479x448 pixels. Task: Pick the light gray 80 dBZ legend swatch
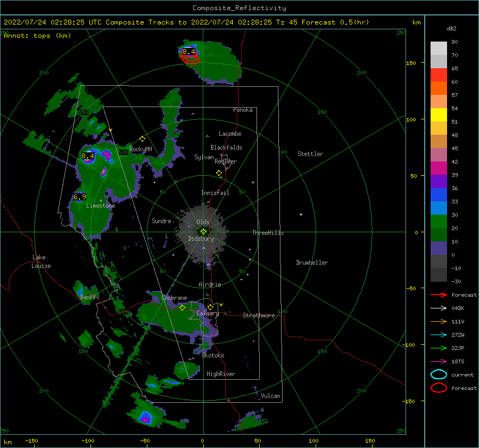pos(439,48)
